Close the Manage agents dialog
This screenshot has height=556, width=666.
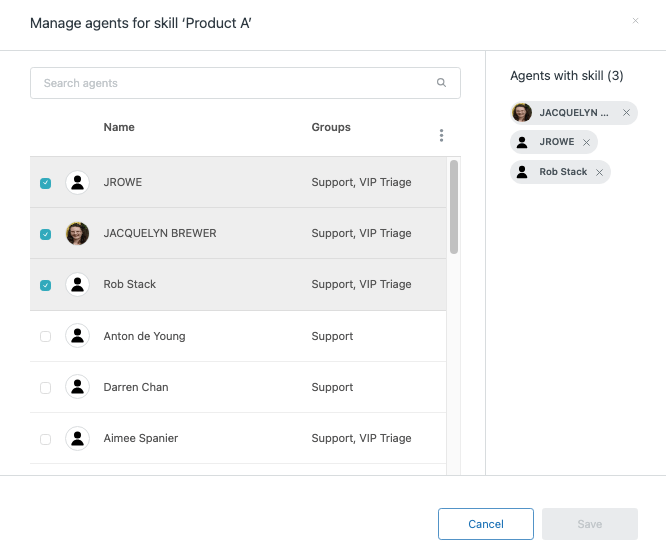635,21
